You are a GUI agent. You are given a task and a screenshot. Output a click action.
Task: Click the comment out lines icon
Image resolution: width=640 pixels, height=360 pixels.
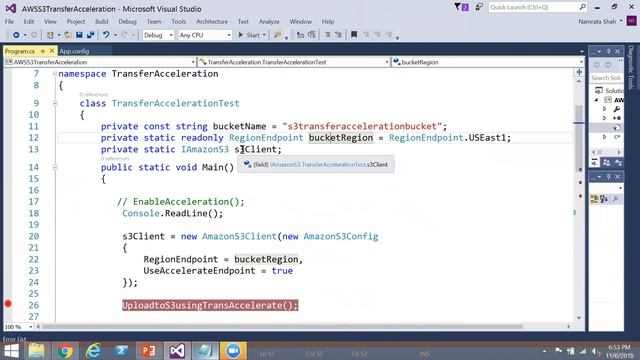(327, 35)
